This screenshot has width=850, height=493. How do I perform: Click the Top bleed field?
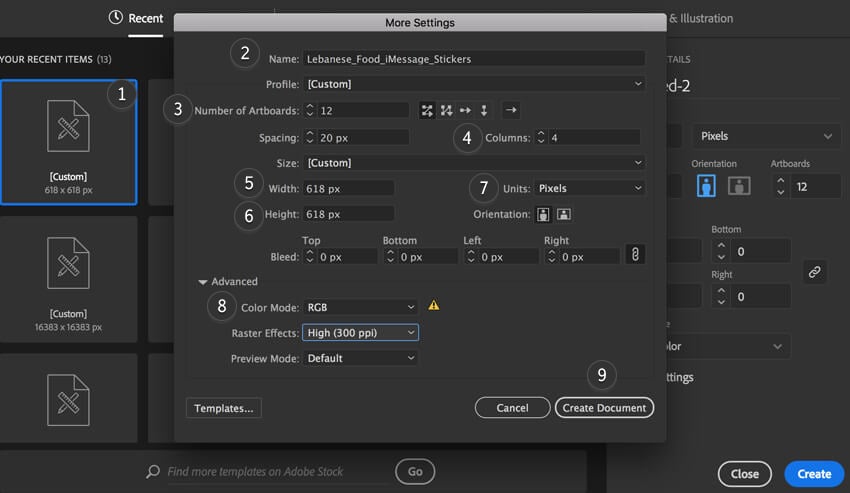coord(347,257)
